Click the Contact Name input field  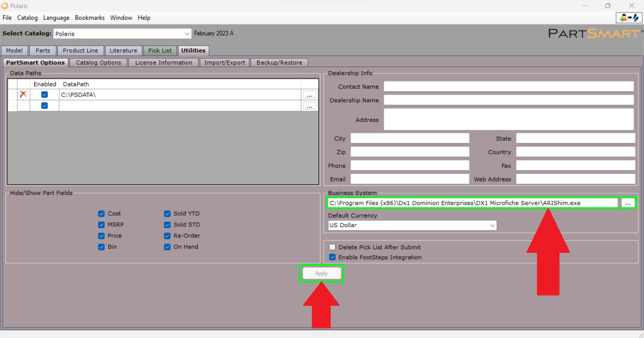509,87
